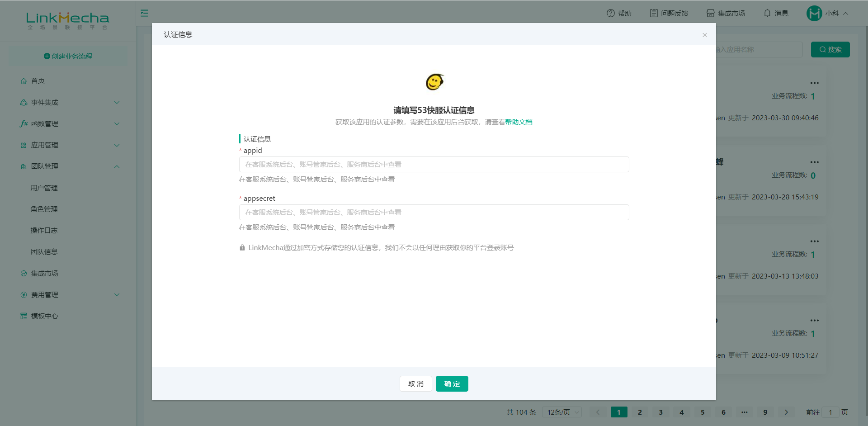
Task: Go to pagination page 9
Action: tap(765, 412)
